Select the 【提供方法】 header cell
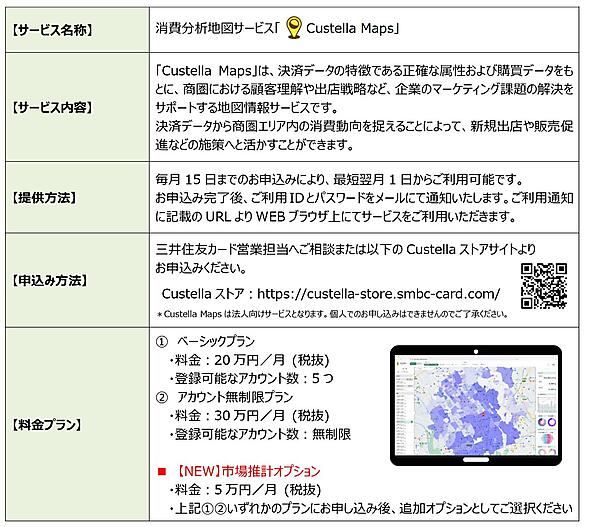Image resolution: width=600 pixels, height=527 pixels. click(x=77, y=197)
